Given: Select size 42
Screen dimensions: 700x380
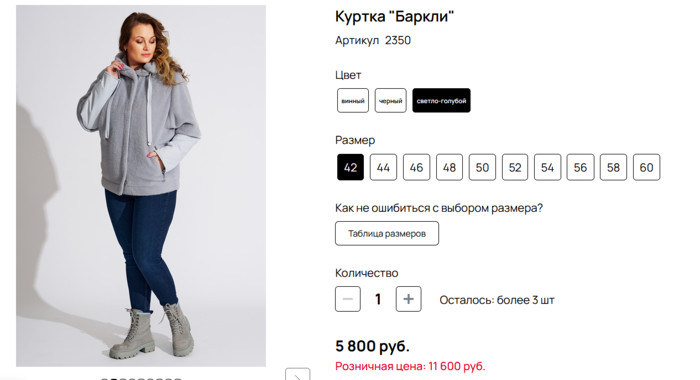Looking at the screenshot, I should point(350,167).
